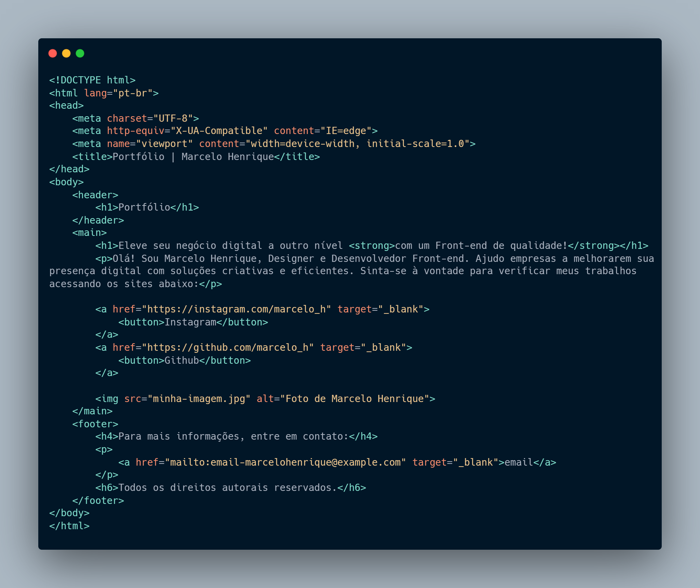Image resolution: width=700 pixels, height=588 pixels.
Task: Click 'Todos os direitos autorais reservados.' text
Action: 228,488
